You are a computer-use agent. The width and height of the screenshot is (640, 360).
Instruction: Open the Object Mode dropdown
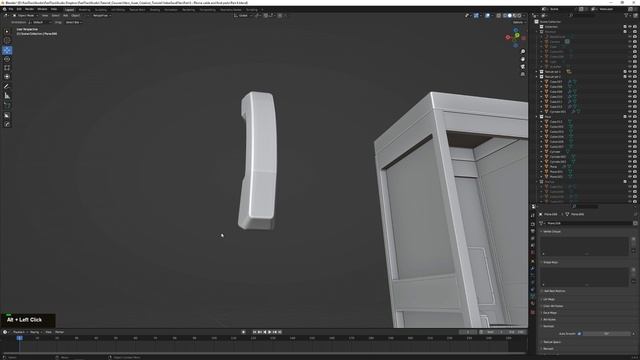(25, 16)
